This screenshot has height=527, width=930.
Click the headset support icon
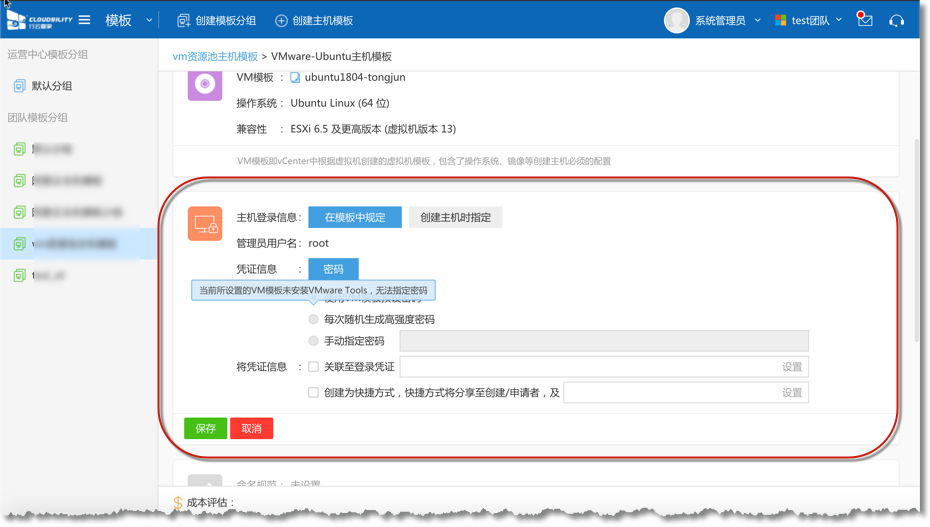click(897, 20)
